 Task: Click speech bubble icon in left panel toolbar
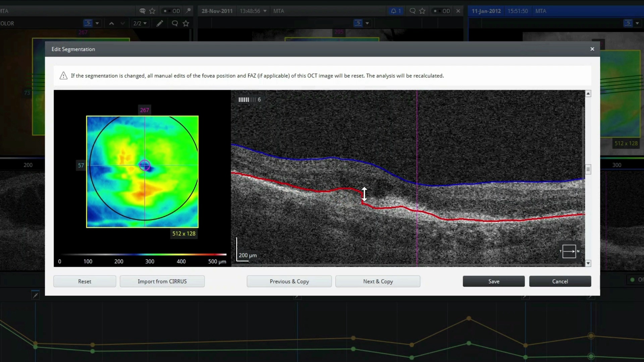click(175, 23)
